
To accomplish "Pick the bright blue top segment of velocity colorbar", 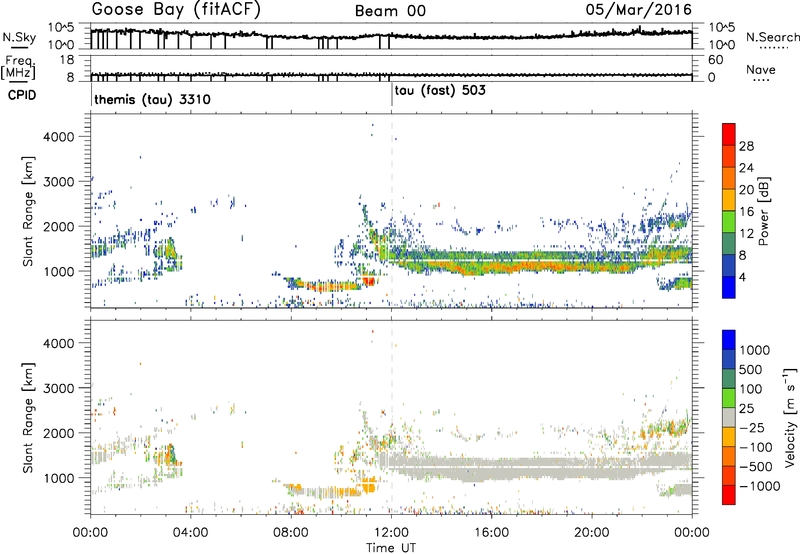I will coord(729,340).
